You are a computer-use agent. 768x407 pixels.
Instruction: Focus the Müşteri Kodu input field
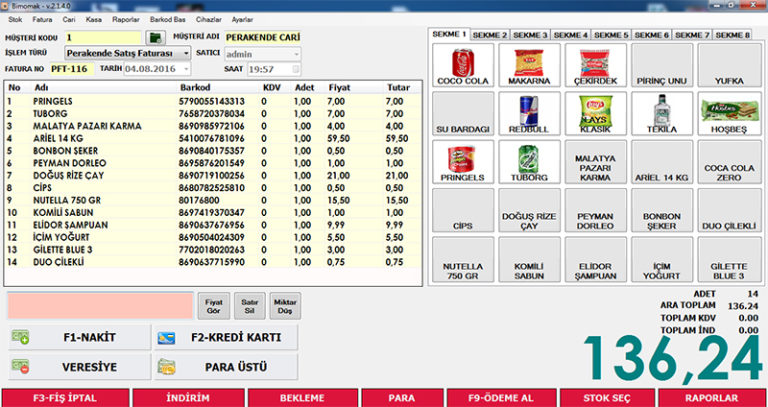point(103,38)
